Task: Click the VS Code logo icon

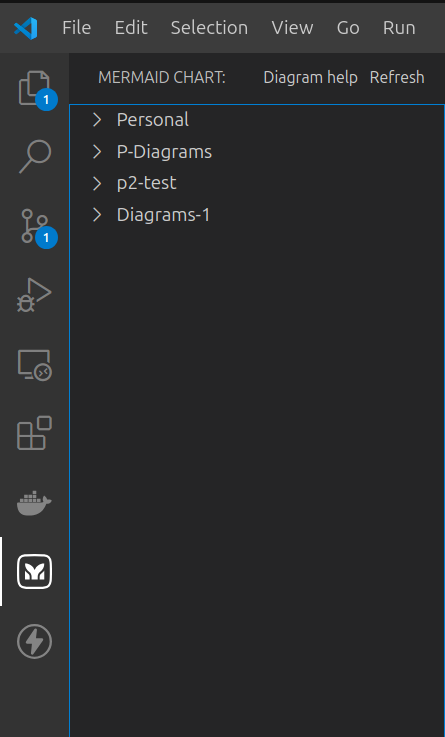Action: (x=26, y=28)
